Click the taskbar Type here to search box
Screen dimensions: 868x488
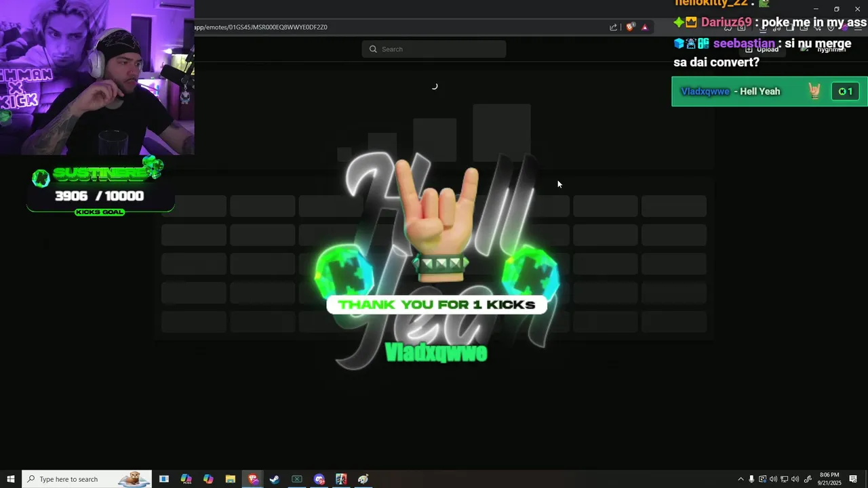[87, 479]
